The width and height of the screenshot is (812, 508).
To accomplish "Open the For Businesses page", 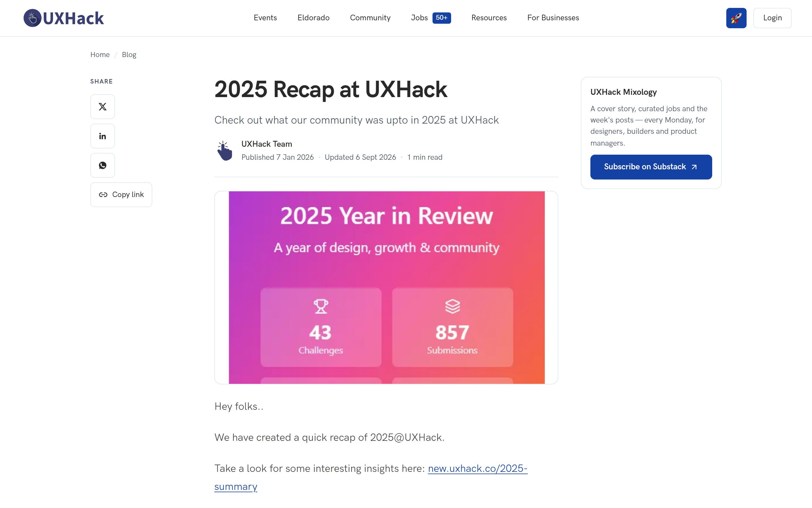I will tap(553, 18).
